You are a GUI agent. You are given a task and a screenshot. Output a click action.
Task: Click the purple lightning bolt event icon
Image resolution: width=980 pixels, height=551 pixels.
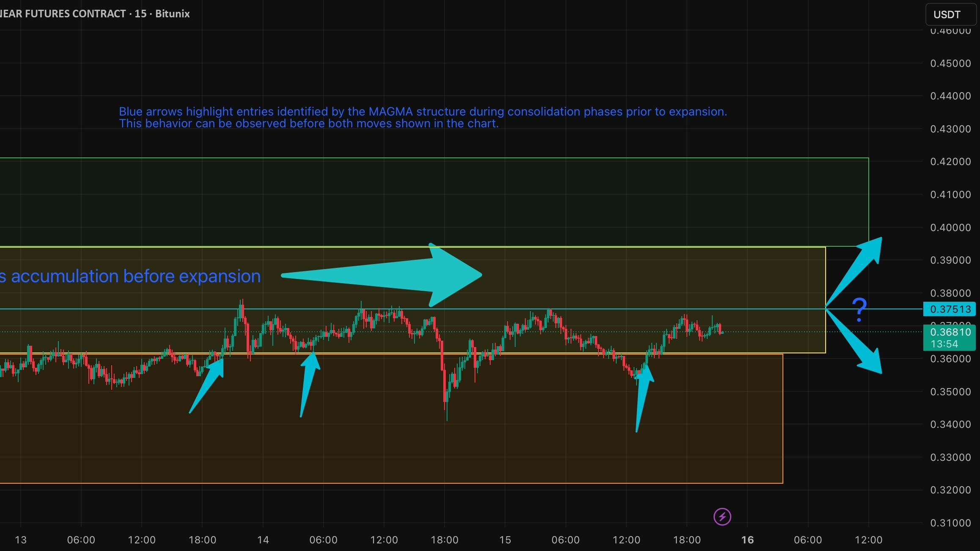pos(722,517)
